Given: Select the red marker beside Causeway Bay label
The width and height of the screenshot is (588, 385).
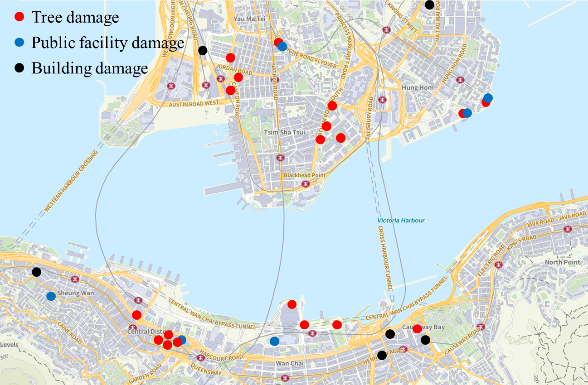Looking at the screenshot, I should pyautogui.click(x=417, y=329).
